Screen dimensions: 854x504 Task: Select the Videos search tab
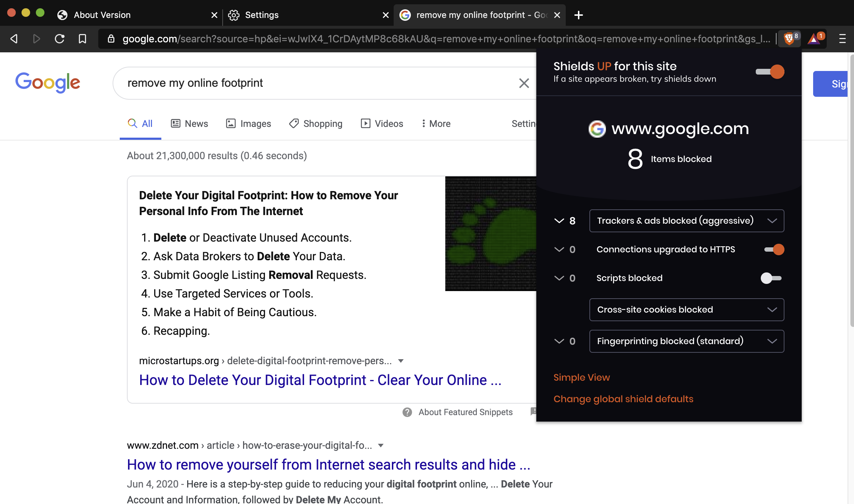point(382,124)
